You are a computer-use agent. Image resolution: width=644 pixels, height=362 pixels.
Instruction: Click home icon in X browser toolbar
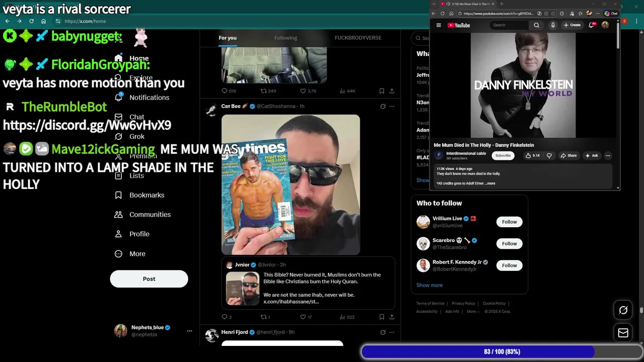pyautogui.click(x=43, y=21)
